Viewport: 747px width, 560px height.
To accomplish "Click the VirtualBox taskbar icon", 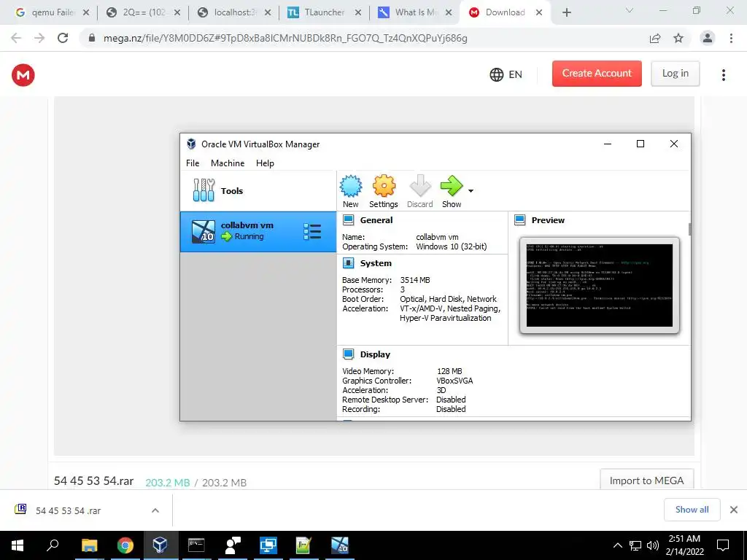I will coord(160,545).
